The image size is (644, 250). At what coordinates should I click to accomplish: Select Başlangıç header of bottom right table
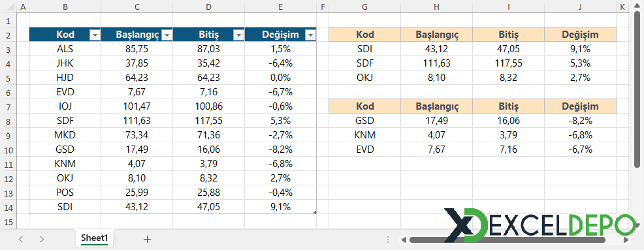point(436,107)
